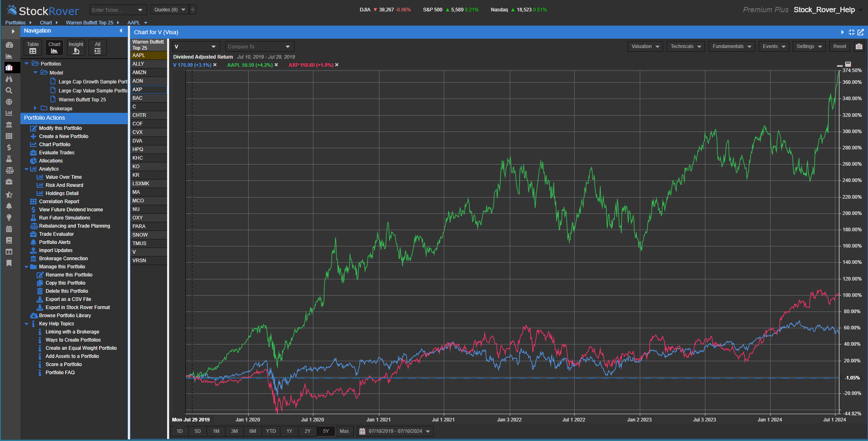The height and width of the screenshot is (441, 868).
Task: Open the bookmark sidebar icon
Action: pos(9,263)
